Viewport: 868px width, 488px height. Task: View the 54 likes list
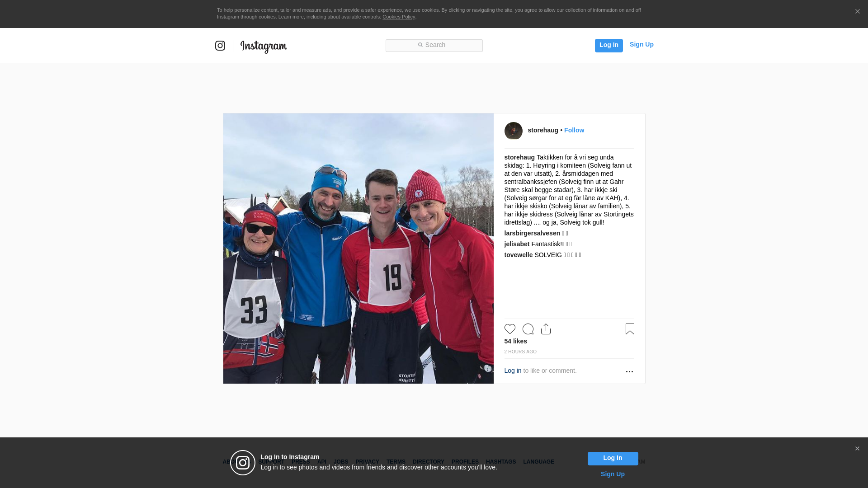[x=516, y=341]
